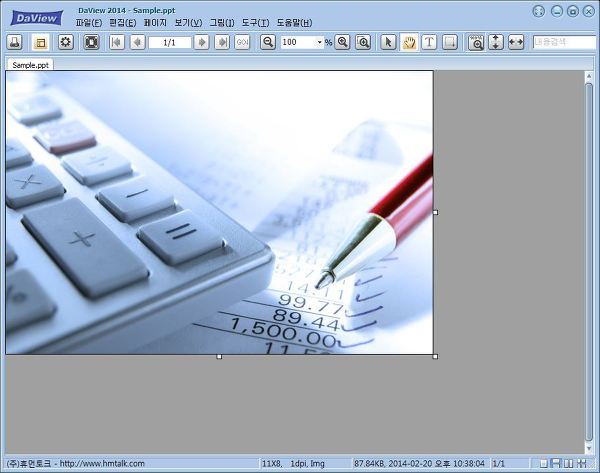Select the hand pan tool
This screenshot has height=473, width=600.
pyautogui.click(x=409, y=42)
